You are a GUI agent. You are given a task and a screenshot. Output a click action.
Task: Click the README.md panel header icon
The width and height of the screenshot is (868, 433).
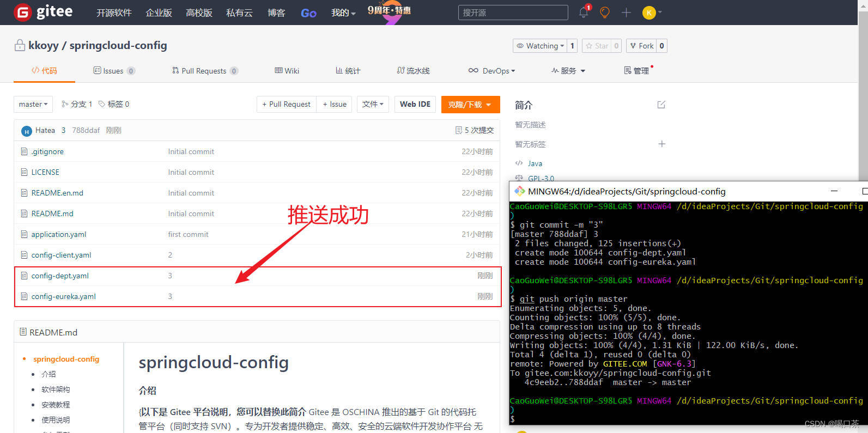(23, 332)
